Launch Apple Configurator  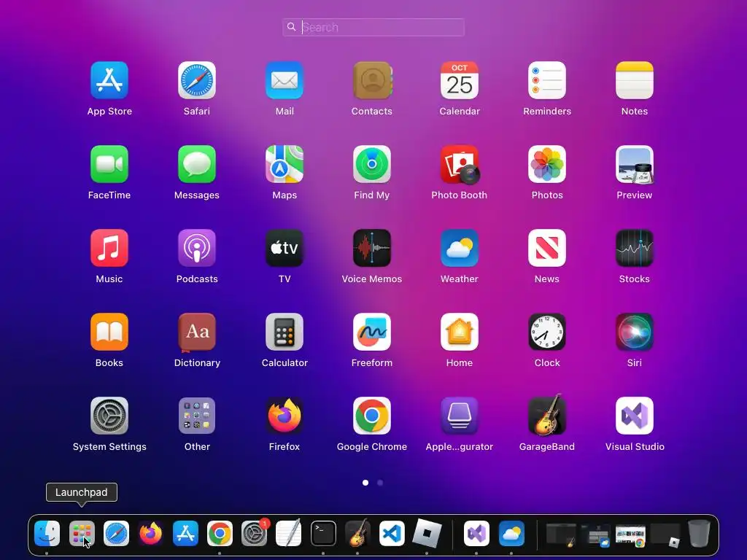pyautogui.click(x=460, y=415)
